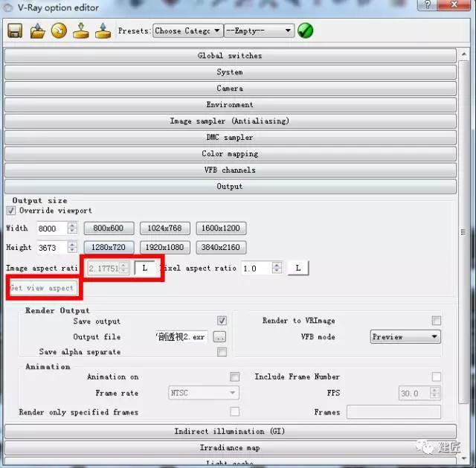
Task: Click the help question mark button
Action: [x=428, y=5]
